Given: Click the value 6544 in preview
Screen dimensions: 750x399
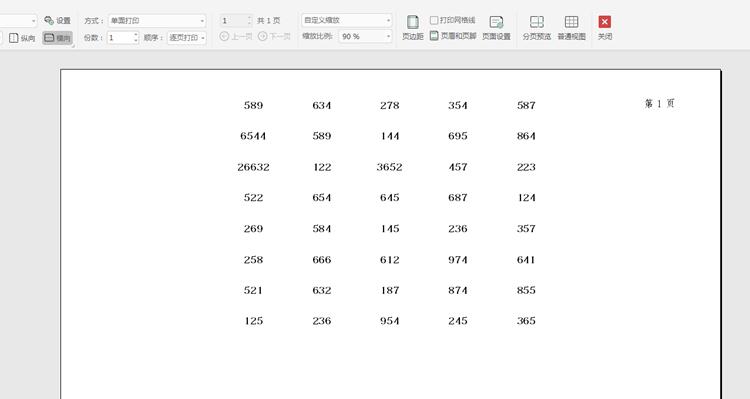Looking at the screenshot, I should coord(254,136).
